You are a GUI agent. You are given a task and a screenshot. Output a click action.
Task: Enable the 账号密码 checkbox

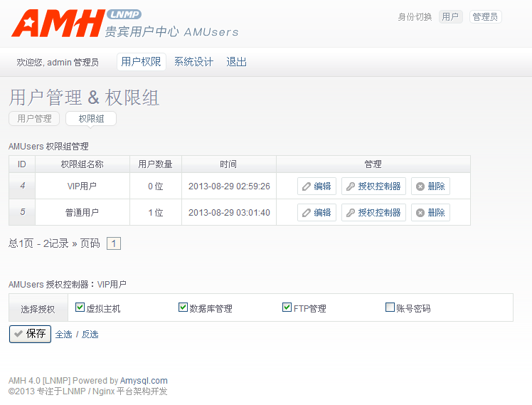click(390, 307)
